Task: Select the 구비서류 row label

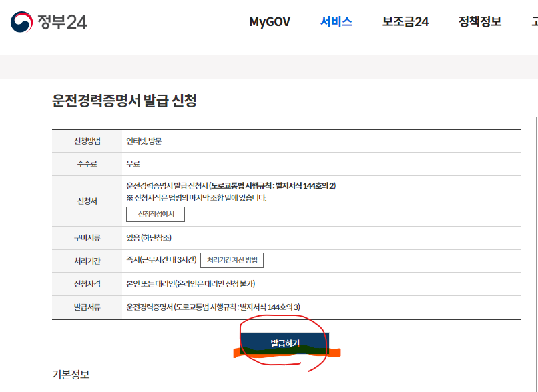Action: (87, 238)
